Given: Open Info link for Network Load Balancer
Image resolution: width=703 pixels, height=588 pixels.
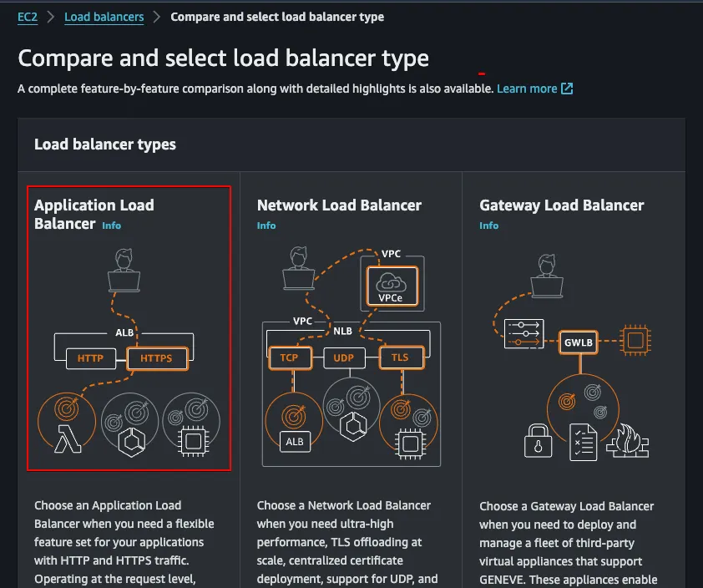Looking at the screenshot, I should tap(266, 226).
